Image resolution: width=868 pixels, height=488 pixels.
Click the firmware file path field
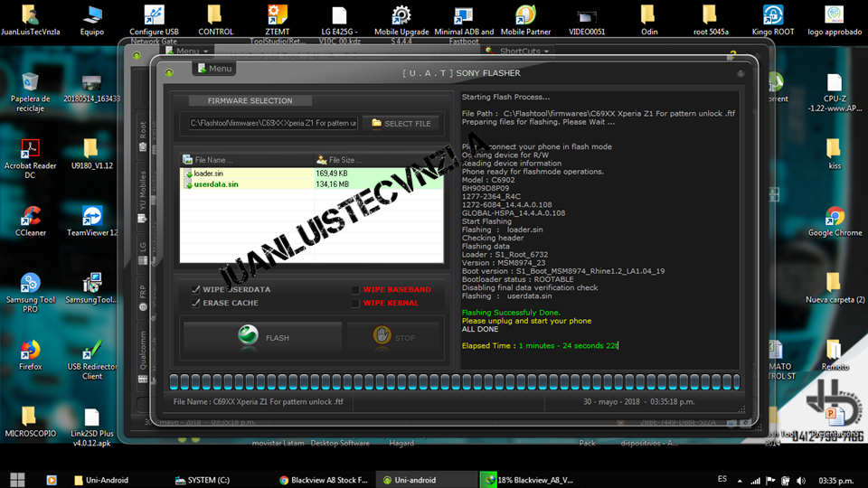(x=273, y=123)
